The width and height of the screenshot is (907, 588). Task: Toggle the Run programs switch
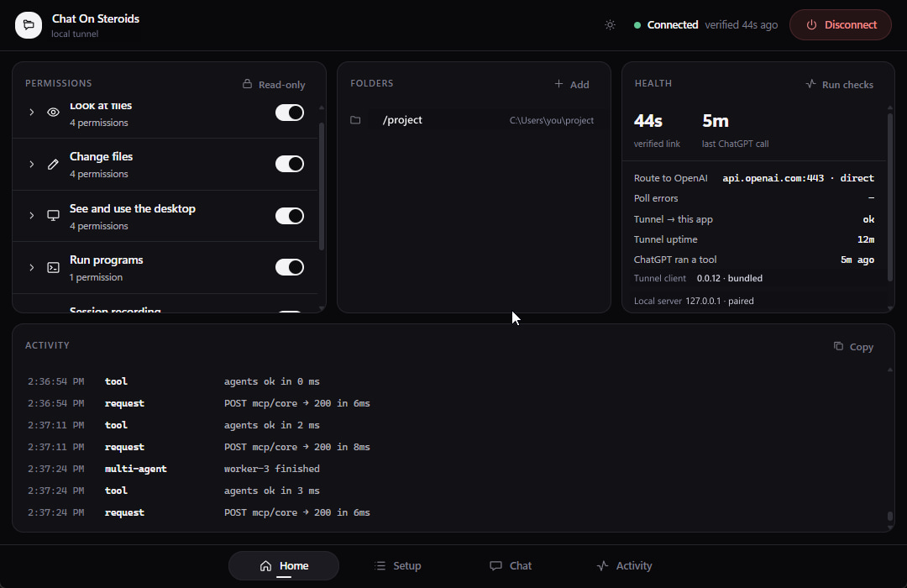click(289, 267)
